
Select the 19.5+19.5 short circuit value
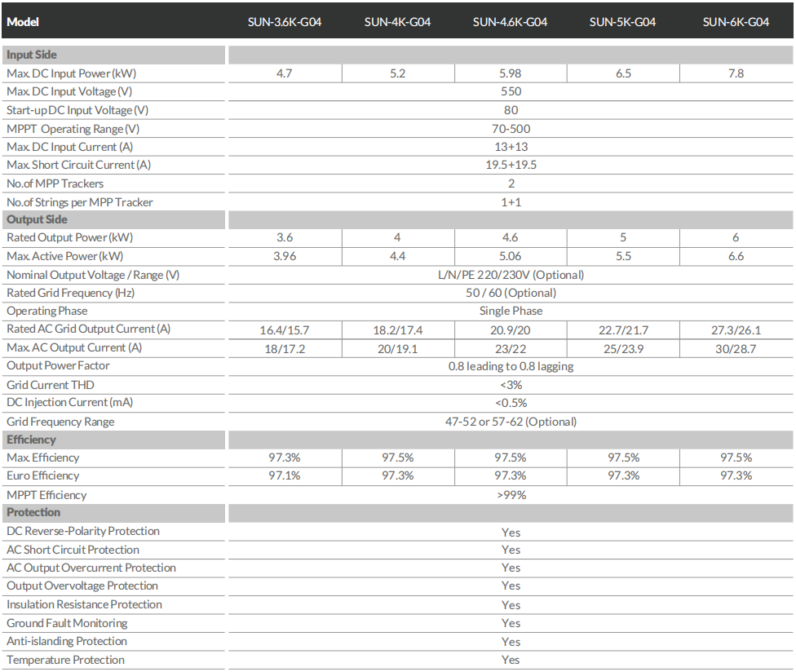click(511, 165)
